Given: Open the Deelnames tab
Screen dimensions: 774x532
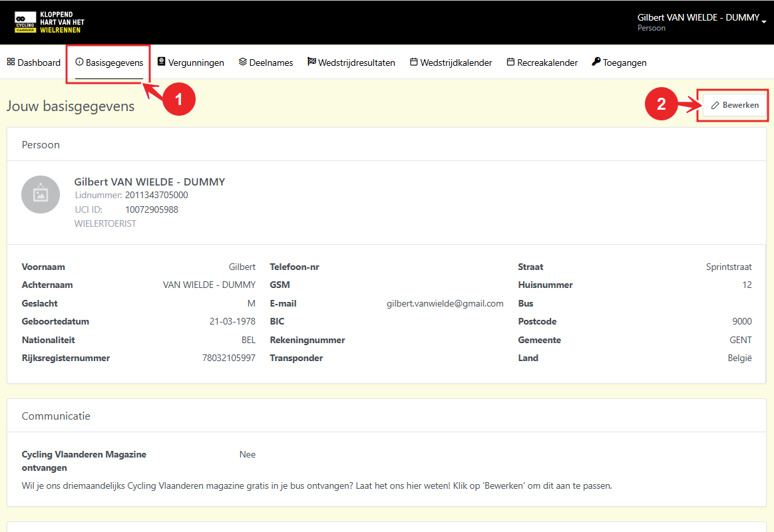Looking at the screenshot, I should 271,63.
